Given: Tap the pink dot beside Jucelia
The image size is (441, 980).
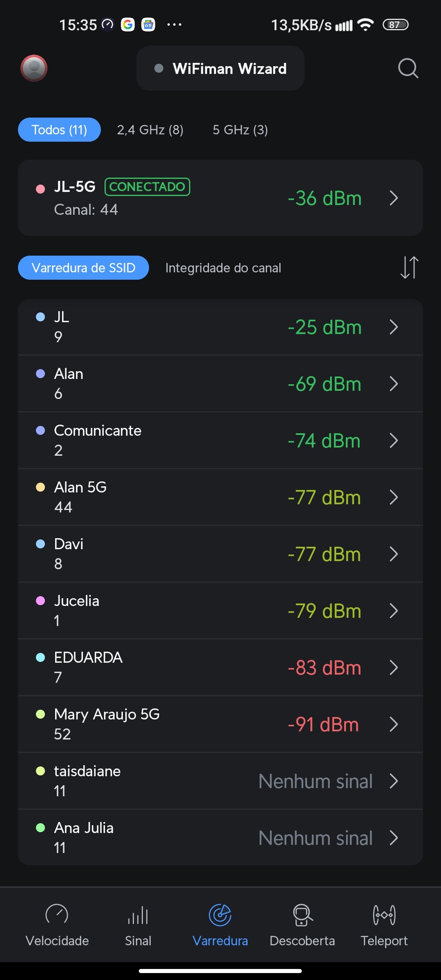Looking at the screenshot, I should click(40, 601).
